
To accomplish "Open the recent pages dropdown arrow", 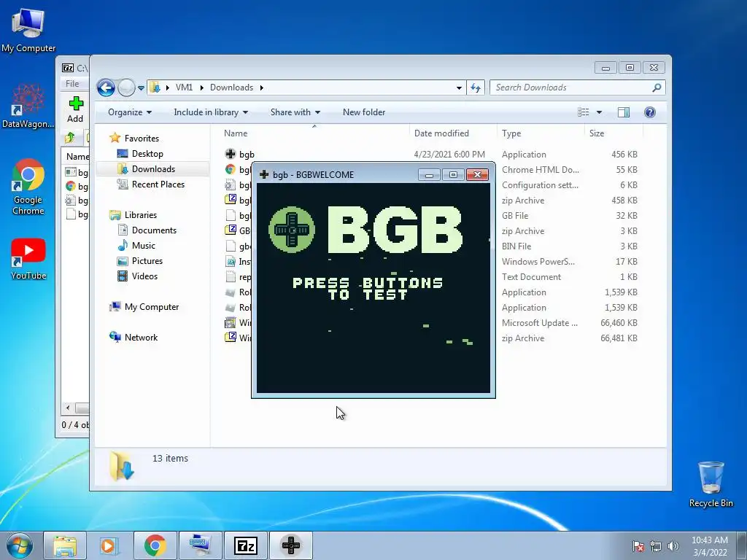I will point(141,88).
